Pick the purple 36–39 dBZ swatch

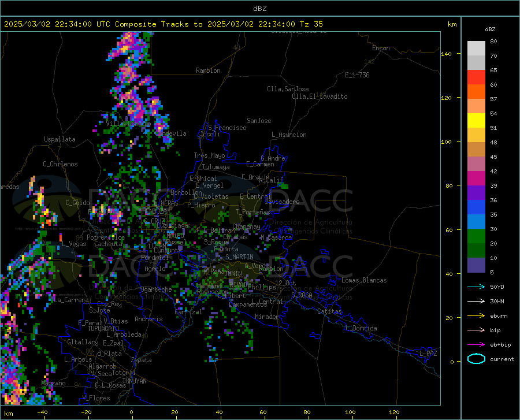[x=476, y=192]
